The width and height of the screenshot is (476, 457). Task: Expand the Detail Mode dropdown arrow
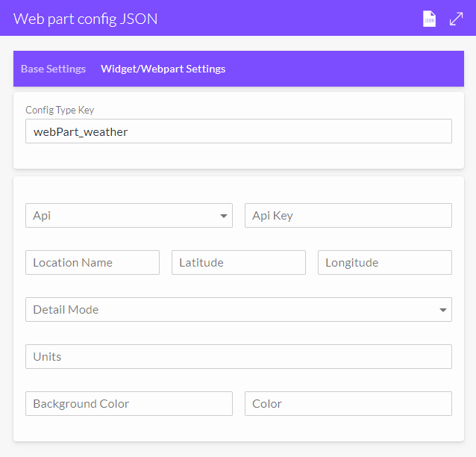click(x=443, y=310)
